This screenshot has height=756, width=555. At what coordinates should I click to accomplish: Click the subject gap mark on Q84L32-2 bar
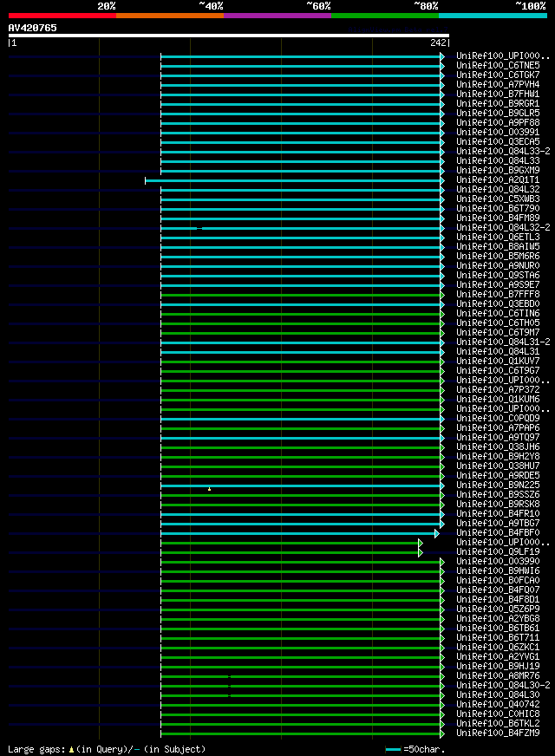(x=199, y=229)
